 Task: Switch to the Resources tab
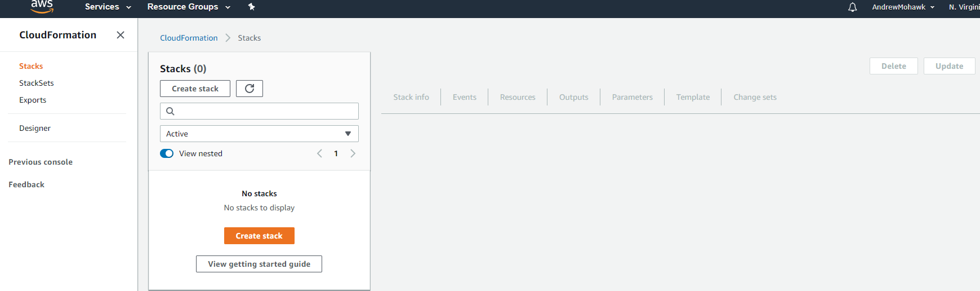518,97
